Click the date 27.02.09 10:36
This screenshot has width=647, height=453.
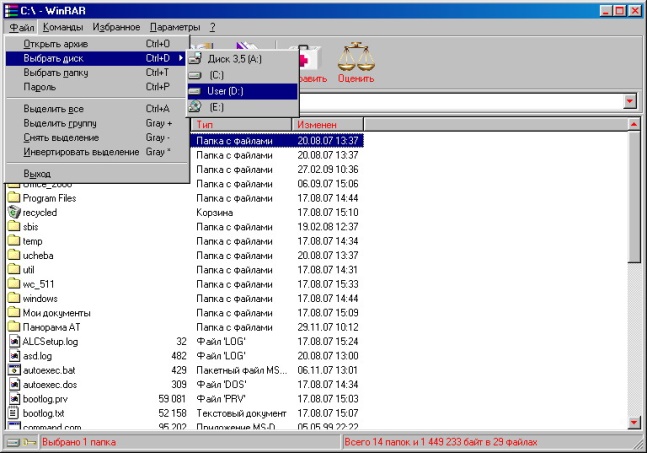pyautogui.click(x=328, y=170)
